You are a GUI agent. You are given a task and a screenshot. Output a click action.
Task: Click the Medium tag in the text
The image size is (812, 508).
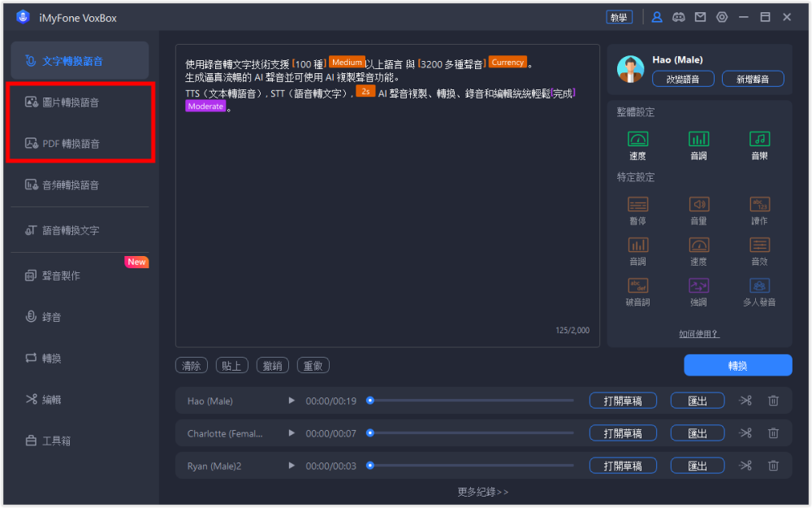click(x=347, y=63)
